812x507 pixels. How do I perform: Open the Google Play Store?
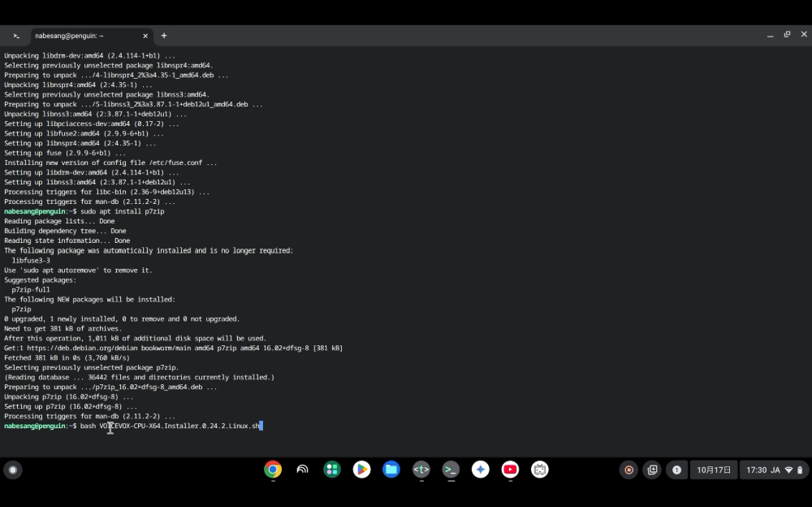(x=361, y=470)
